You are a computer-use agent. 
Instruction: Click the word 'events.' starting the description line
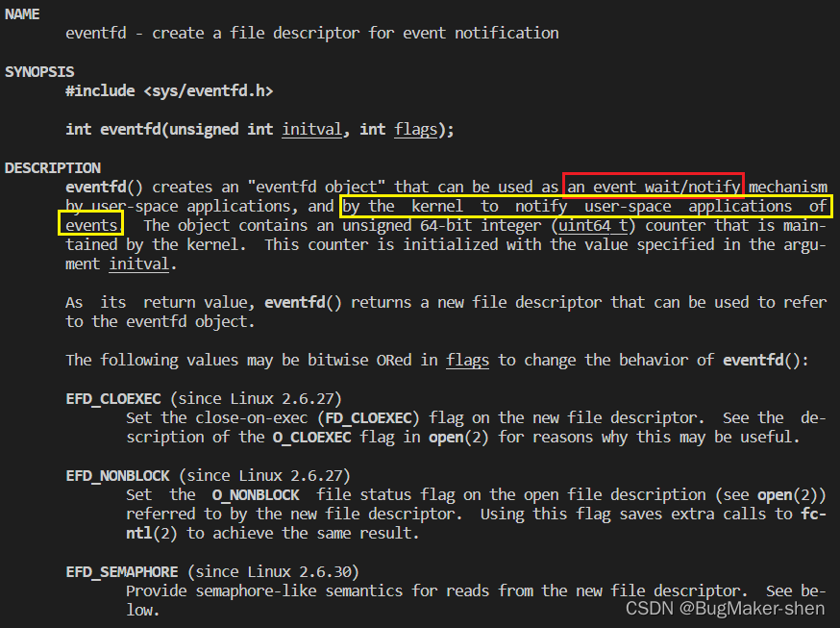click(x=91, y=226)
